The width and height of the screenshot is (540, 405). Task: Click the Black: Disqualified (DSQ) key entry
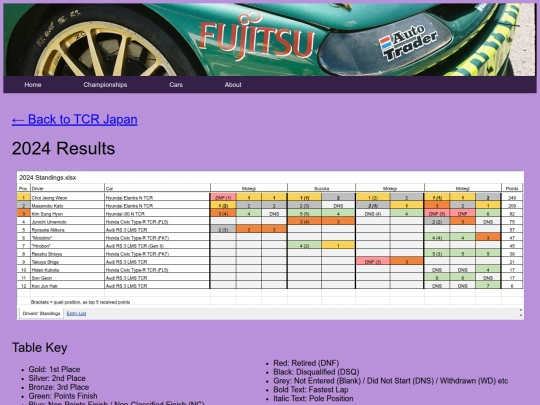316,372
